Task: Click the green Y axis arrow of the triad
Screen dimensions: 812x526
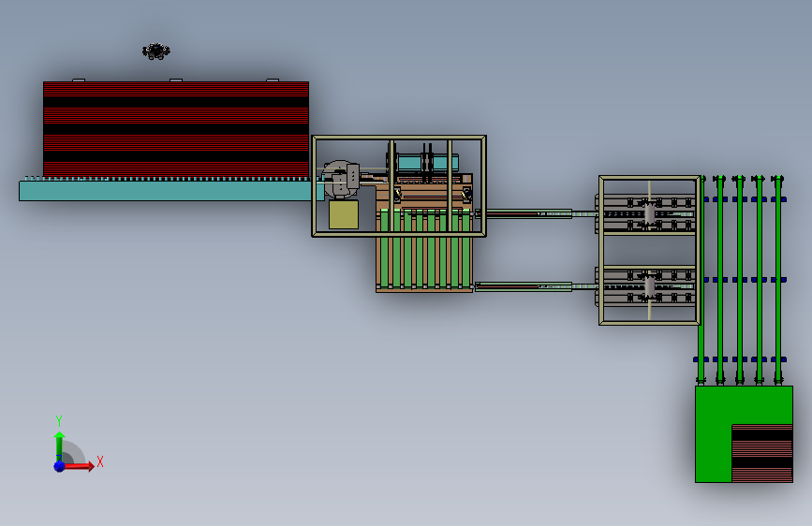Action: point(59,446)
